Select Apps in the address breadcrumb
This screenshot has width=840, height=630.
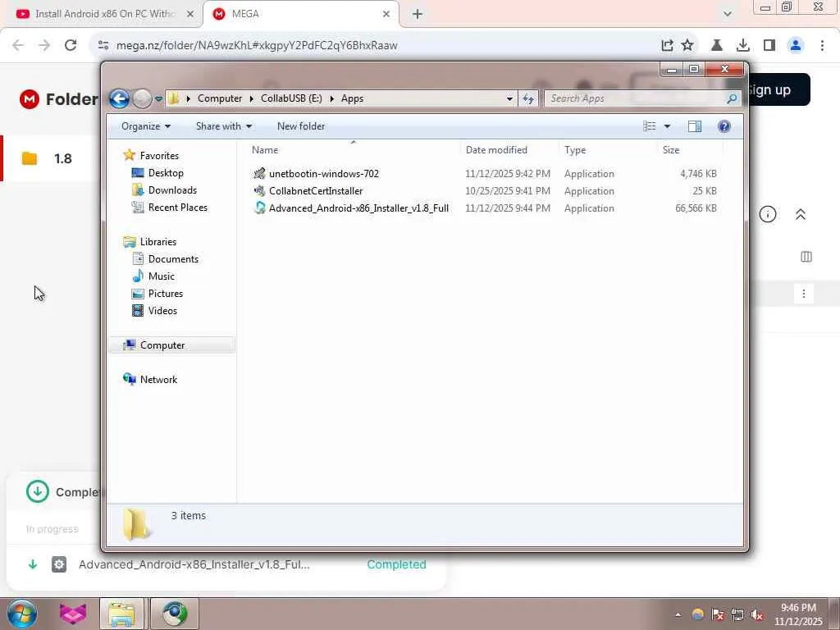pyautogui.click(x=352, y=98)
